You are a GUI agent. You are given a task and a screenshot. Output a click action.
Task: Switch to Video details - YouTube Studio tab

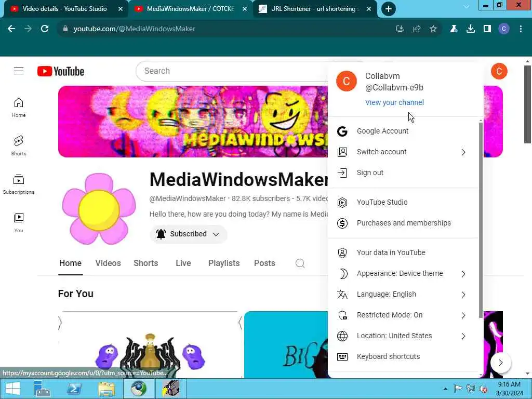[x=64, y=9]
